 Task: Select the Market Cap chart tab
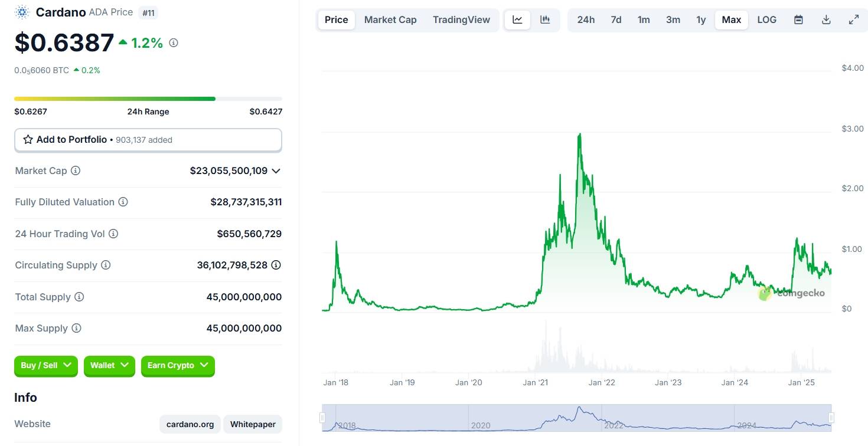(390, 19)
